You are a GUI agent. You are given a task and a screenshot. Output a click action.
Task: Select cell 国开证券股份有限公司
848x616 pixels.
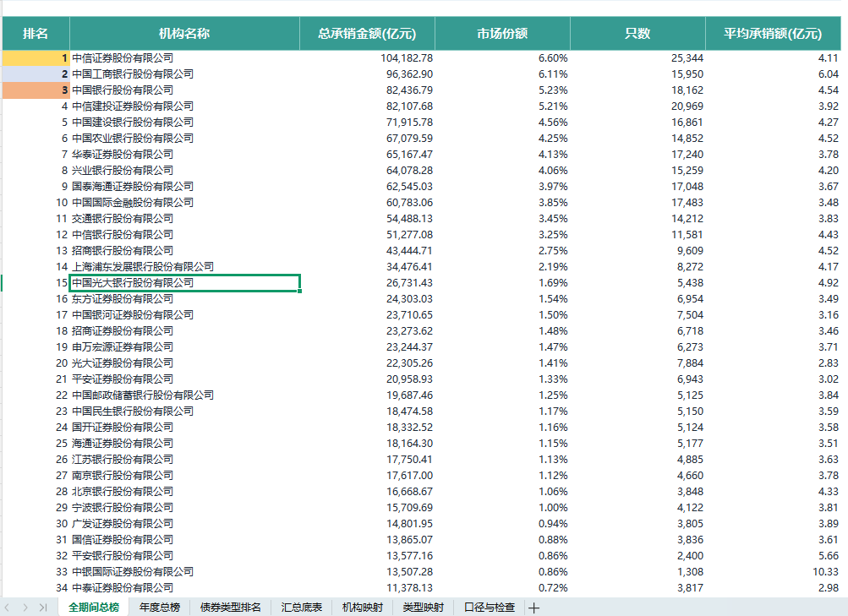point(184,427)
